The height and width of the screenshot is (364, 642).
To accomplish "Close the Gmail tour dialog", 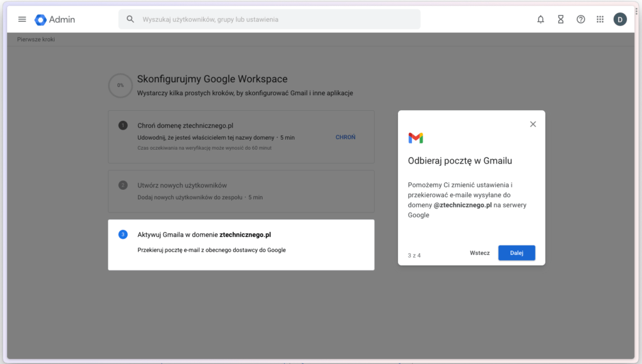I will pos(533,124).
